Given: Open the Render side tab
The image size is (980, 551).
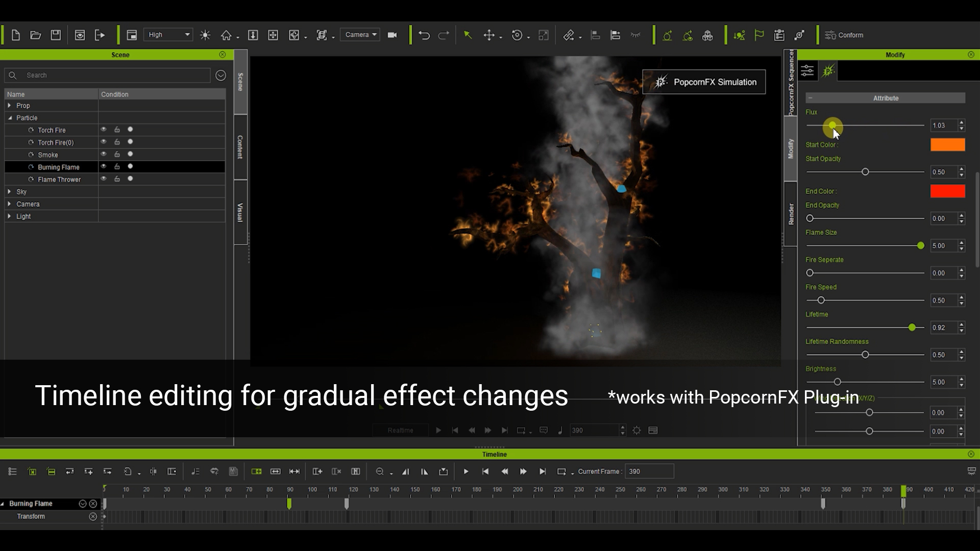Looking at the screenshot, I should (791, 214).
